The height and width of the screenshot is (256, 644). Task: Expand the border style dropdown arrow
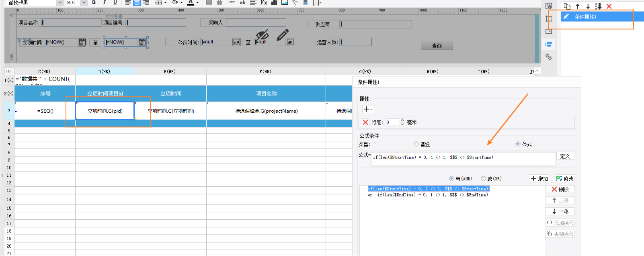coord(165,2)
